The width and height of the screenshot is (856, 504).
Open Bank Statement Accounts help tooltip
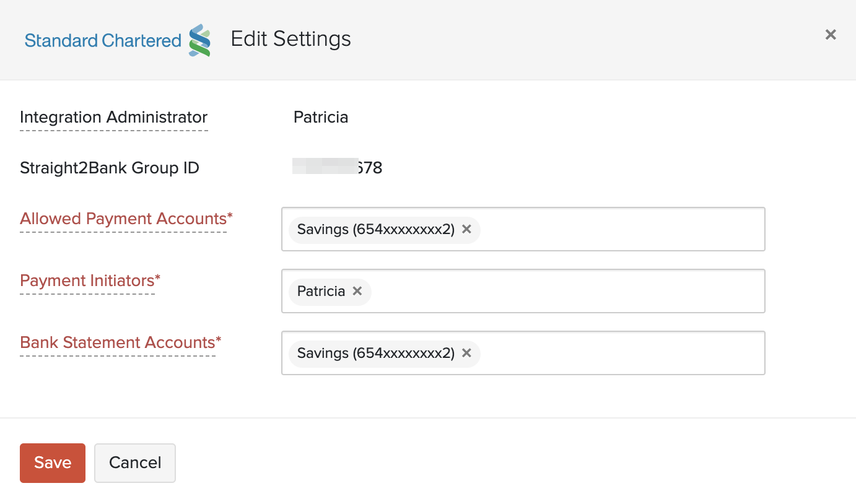(120, 342)
